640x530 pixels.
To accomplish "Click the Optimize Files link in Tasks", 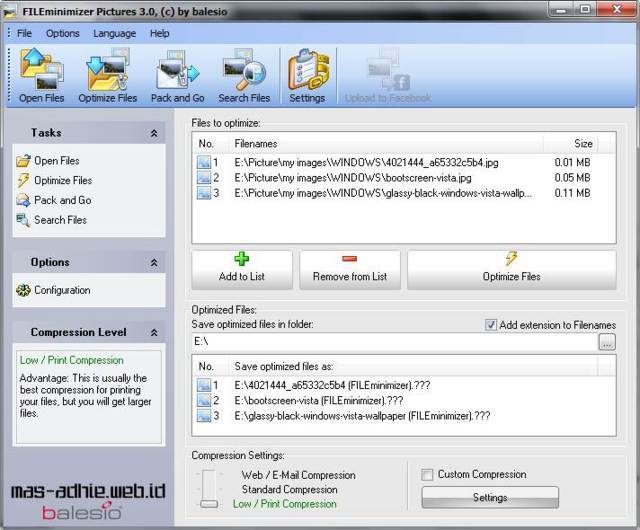I will [63, 180].
